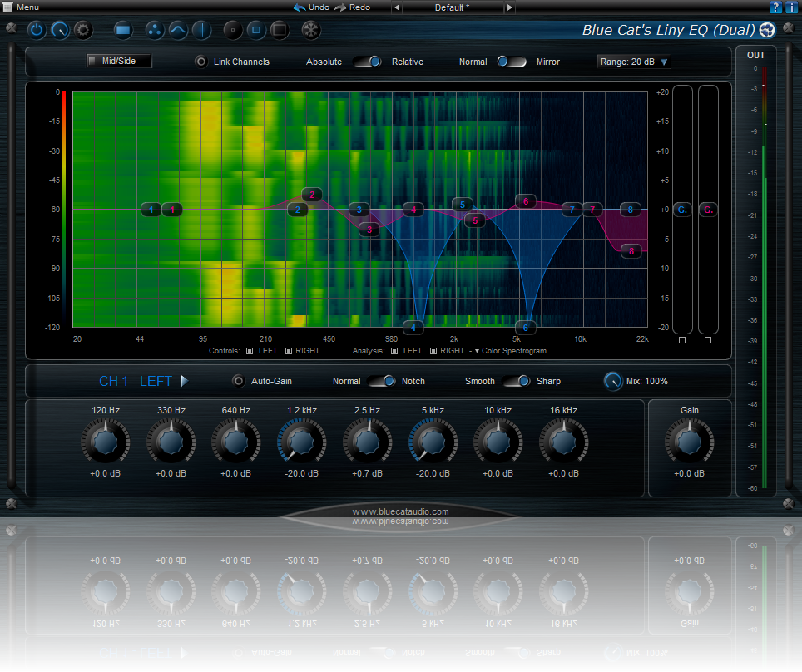Screen dimensions: 802x672
Task: Click the 1.2 kHz band gain knob
Action: coord(302,441)
